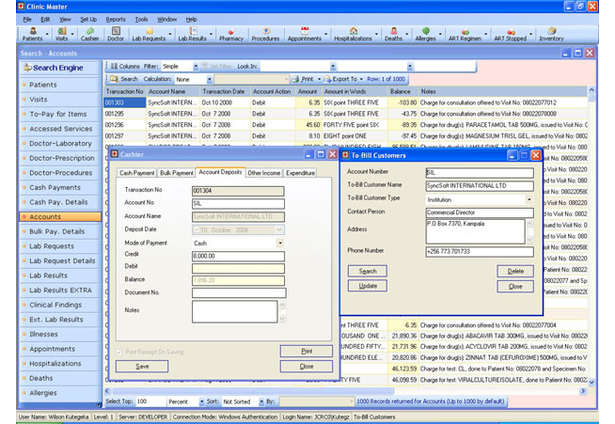
Task: Select Lab Results EXTRA in sidebar
Action: pyautogui.click(x=60, y=290)
